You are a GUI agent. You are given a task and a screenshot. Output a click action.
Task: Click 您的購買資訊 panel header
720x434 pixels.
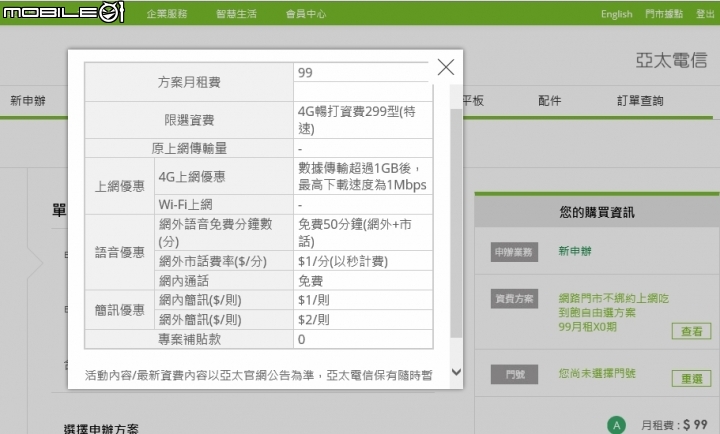click(596, 212)
